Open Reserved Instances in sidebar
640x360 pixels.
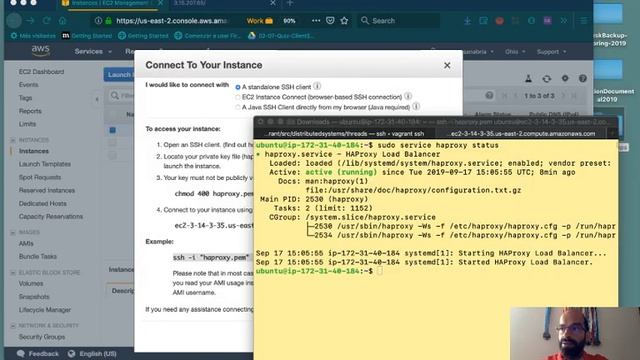(47, 191)
